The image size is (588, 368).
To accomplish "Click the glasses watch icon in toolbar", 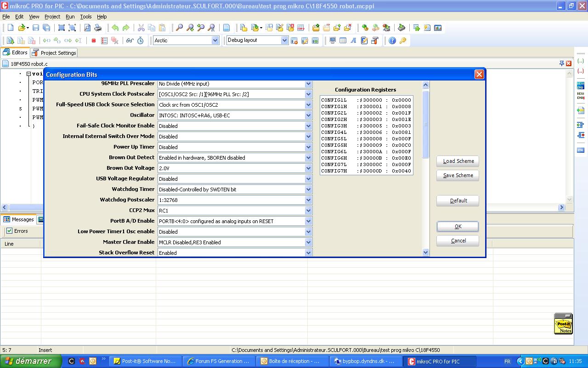I will [x=130, y=40].
